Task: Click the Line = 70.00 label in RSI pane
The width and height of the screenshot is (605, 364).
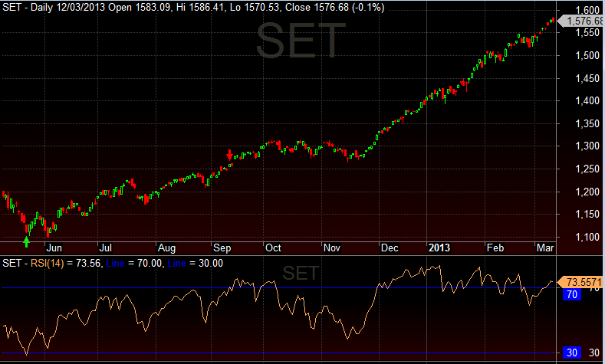Action: (x=135, y=264)
